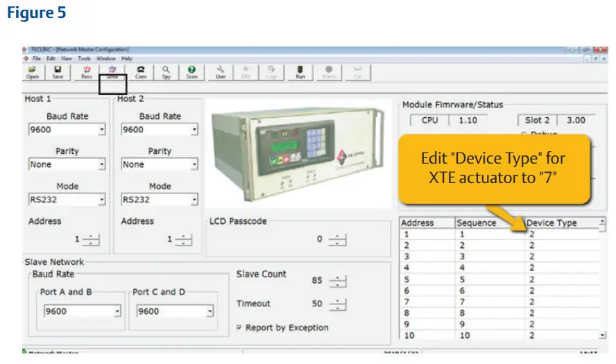Select Device Type cell for address 10
Viewport: 616px width, 364px height.
(x=562, y=336)
